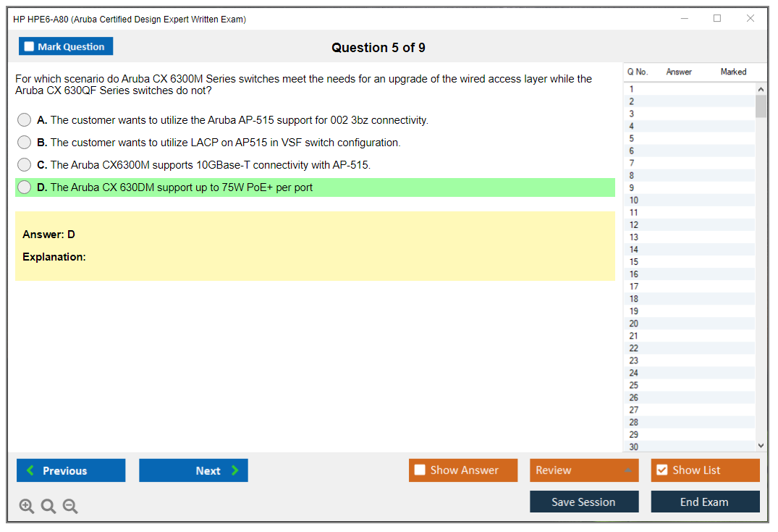Click the zoom in magnifier icon
This screenshot has height=532, width=778.
click(27, 507)
